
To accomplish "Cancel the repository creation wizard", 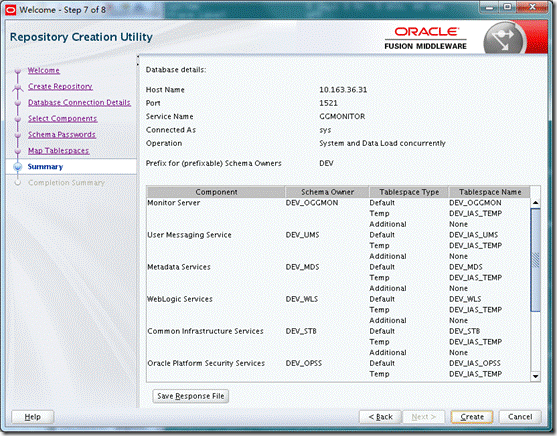I will [520, 416].
